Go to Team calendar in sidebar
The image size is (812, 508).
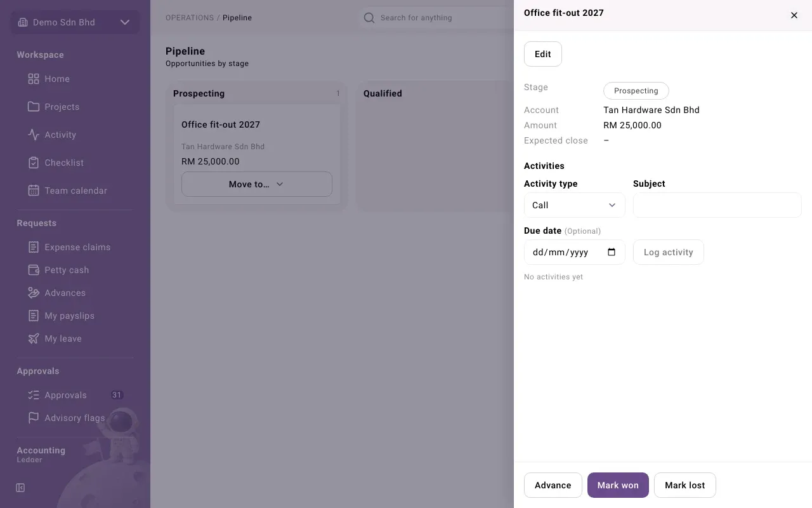(x=75, y=190)
